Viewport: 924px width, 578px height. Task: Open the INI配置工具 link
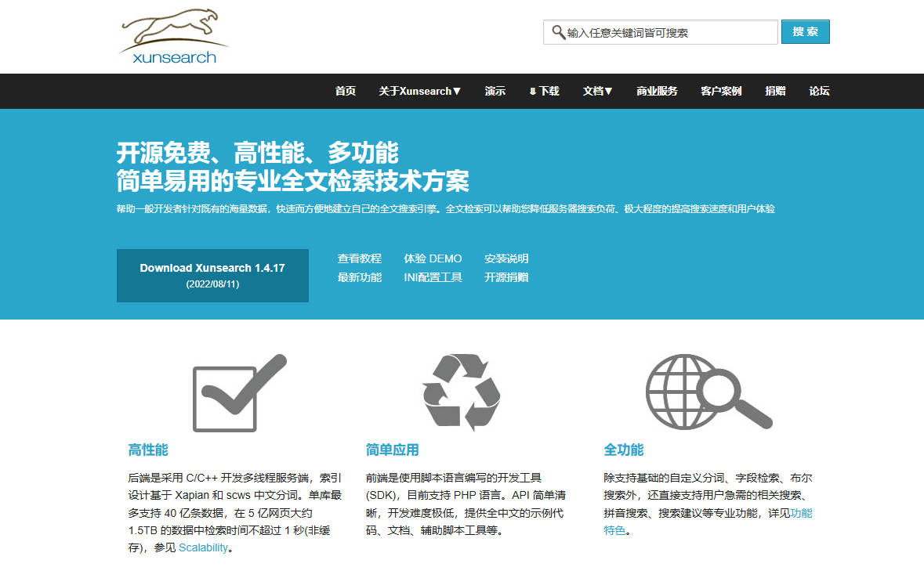tap(433, 277)
